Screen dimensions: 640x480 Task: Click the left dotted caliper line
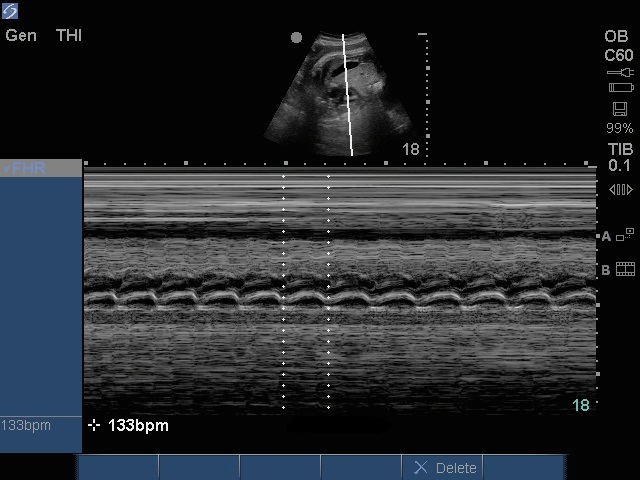click(x=283, y=290)
